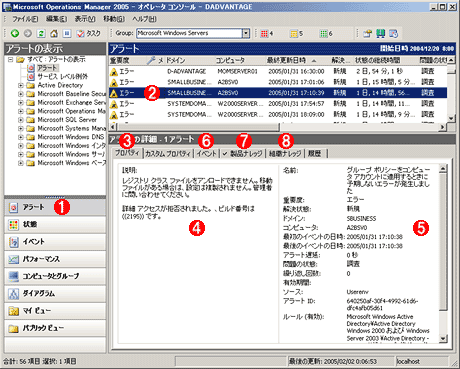Select アラート item in the tree view
Screen dimensions: 460x369
coord(47,68)
